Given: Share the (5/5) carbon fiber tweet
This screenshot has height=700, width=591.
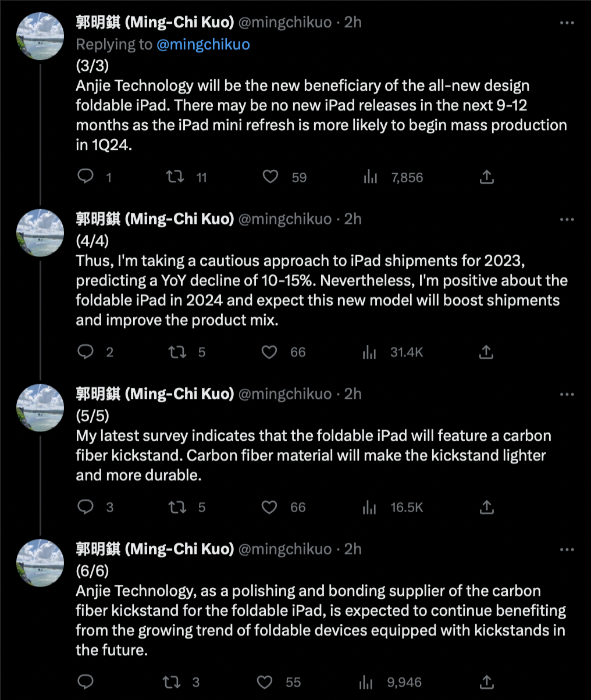Looking at the screenshot, I should click(x=487, y=508).
